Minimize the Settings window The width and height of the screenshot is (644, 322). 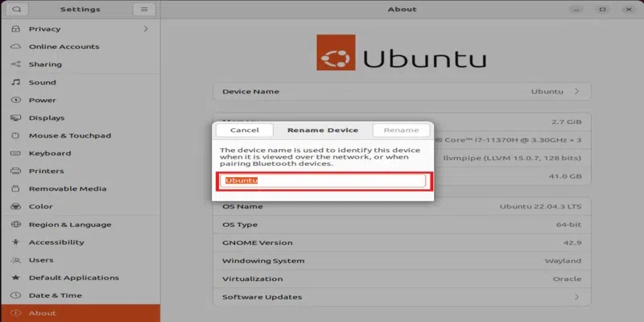[x=576, y=9]
